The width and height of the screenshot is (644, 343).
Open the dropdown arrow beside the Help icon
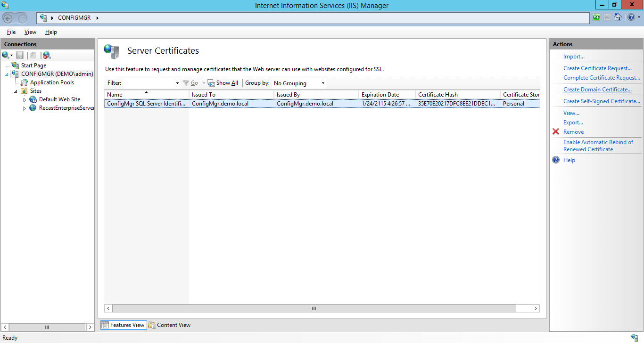tap(639, 18)
